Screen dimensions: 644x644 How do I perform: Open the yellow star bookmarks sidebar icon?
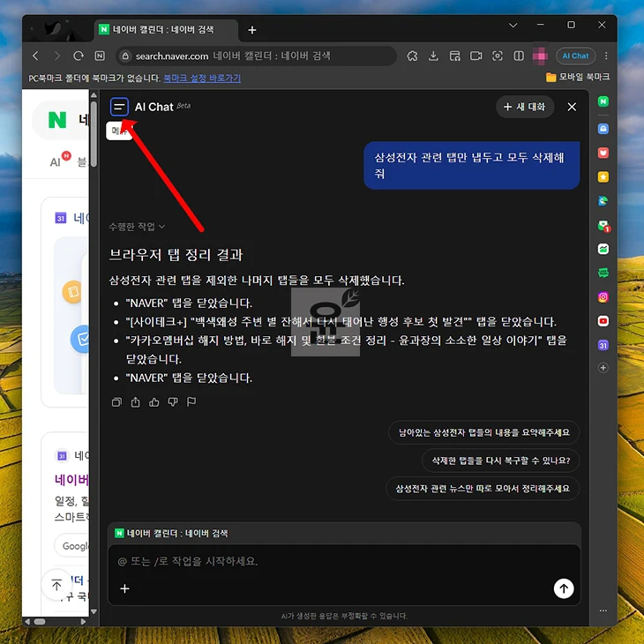point(603,177)
